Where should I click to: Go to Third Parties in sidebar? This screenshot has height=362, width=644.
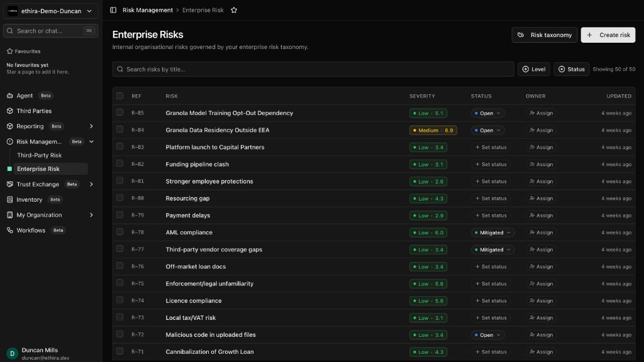coord(34,111)
